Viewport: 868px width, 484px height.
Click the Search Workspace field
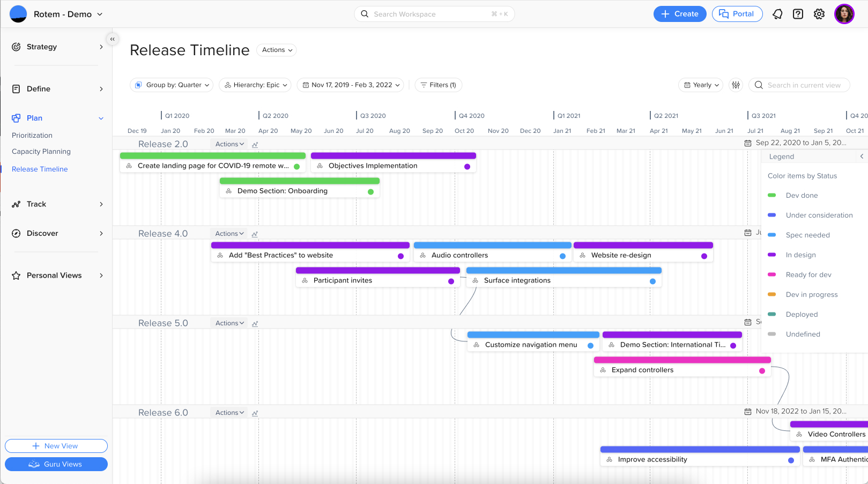[434, 14]
